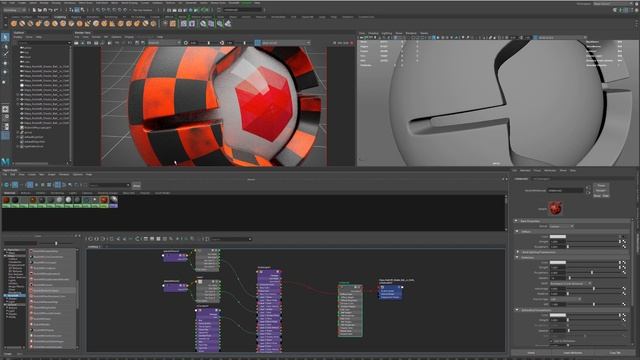640x360 pixels.
Task: Switch to the Lights tab in Hypershade
Action: click(73, 193)
